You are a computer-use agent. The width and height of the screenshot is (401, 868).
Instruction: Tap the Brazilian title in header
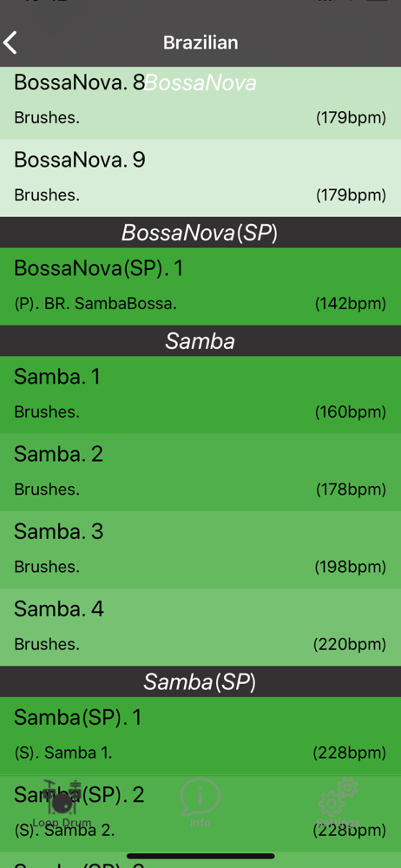[200, 43]
